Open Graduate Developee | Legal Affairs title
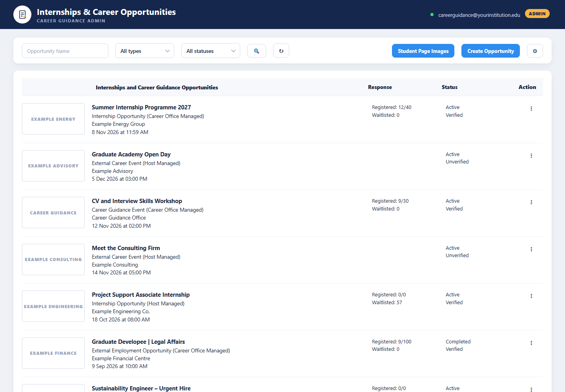 click(x=139, y=342)
